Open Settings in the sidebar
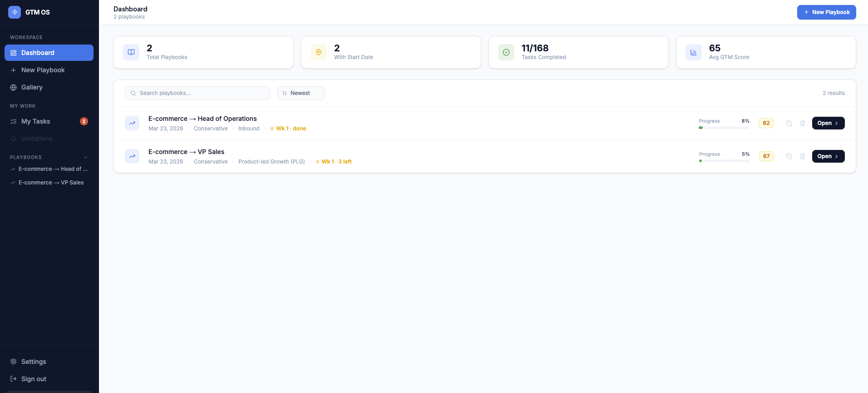Screen dimensions: 868x393 pyautogui.click(x=49, y=362)
